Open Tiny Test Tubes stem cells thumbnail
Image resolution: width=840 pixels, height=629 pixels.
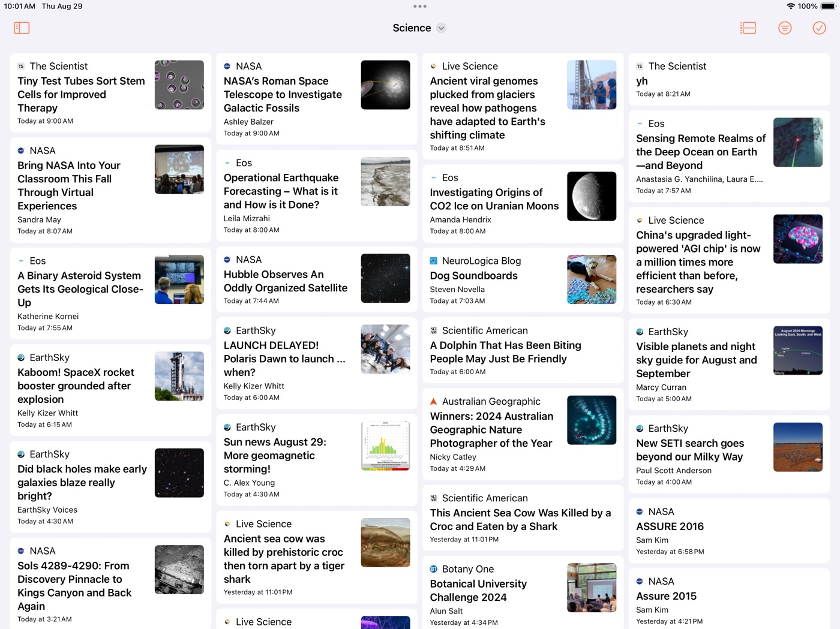click(179, 85)
